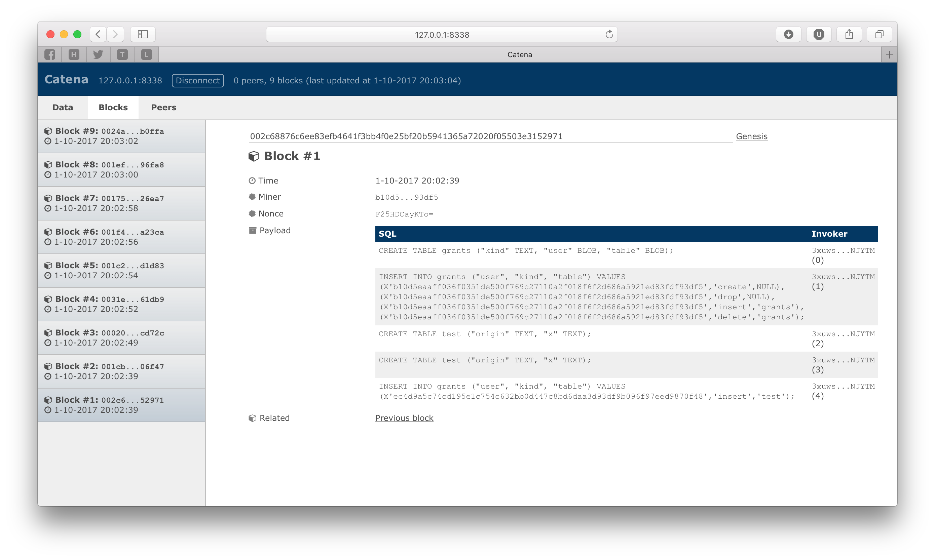Open the Facebook favorite bookmark
Viewport: 935px width, 560px height.
(50, 54)
